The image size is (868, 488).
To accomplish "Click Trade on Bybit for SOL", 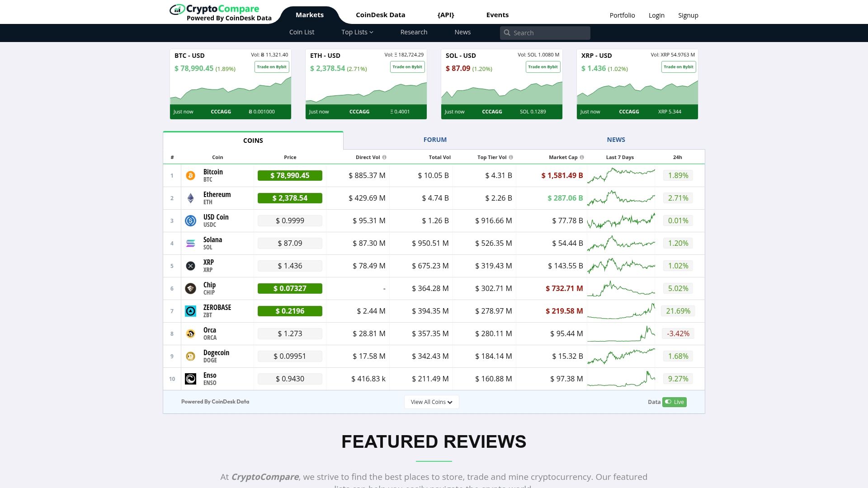I will coord(543,67).
